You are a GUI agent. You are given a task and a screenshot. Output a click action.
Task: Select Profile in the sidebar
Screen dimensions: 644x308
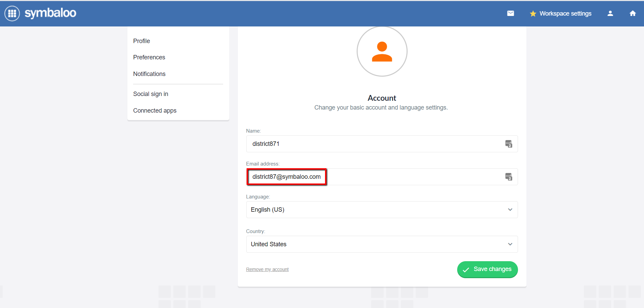click(x=142, y=41)
